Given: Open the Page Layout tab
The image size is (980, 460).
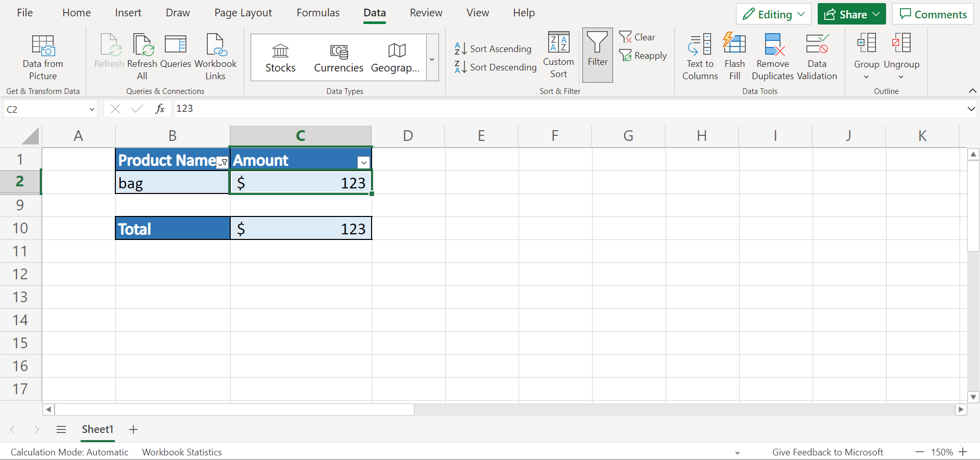Looking at the screenshot, I should coord(243,13).
